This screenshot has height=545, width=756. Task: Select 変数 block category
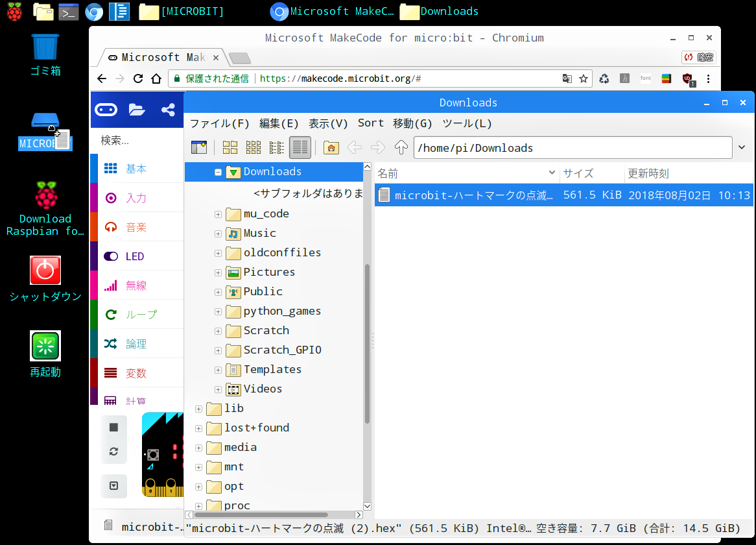pos(137,373)
